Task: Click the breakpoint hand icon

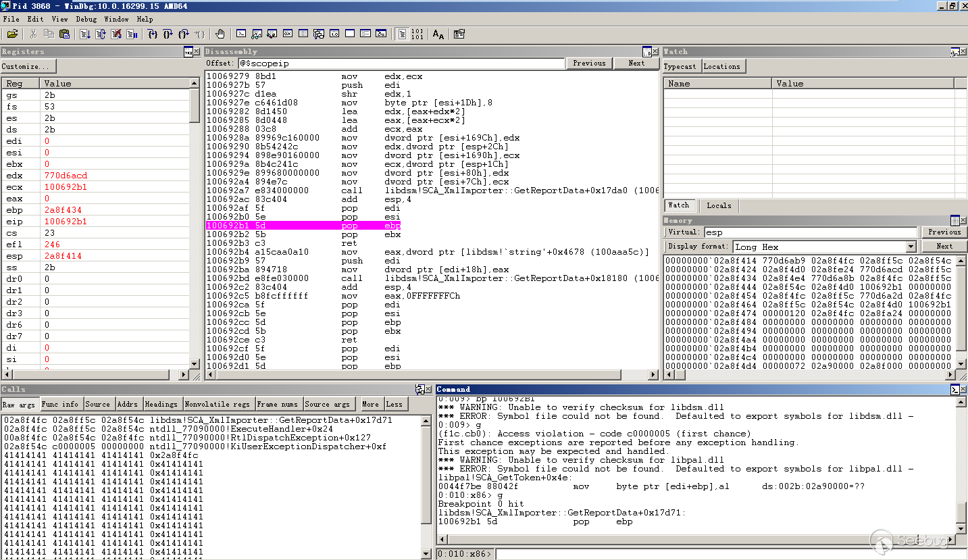Action: pos(220,34)
